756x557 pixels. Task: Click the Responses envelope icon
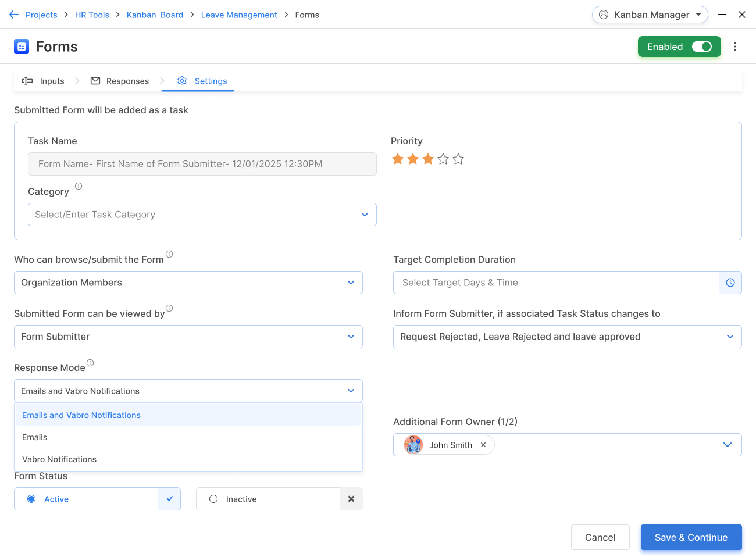coord(95,81)
